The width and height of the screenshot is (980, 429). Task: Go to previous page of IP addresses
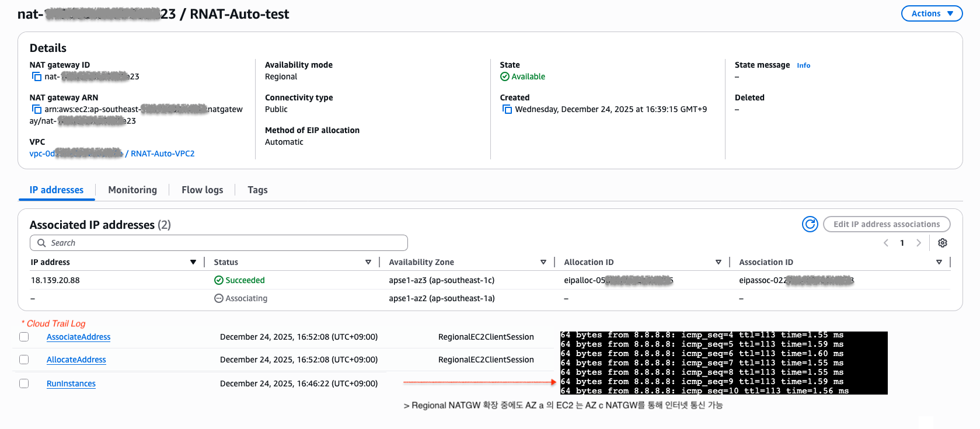tap(886, 243)
